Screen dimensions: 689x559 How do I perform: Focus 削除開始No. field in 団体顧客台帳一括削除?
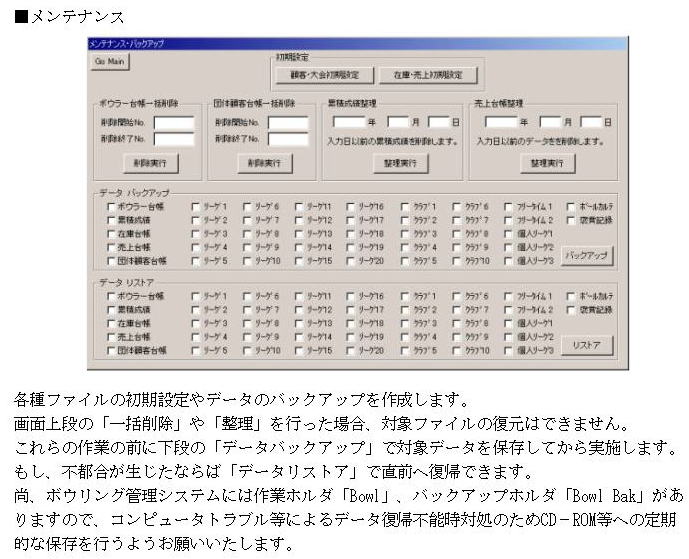coord(288,123)
